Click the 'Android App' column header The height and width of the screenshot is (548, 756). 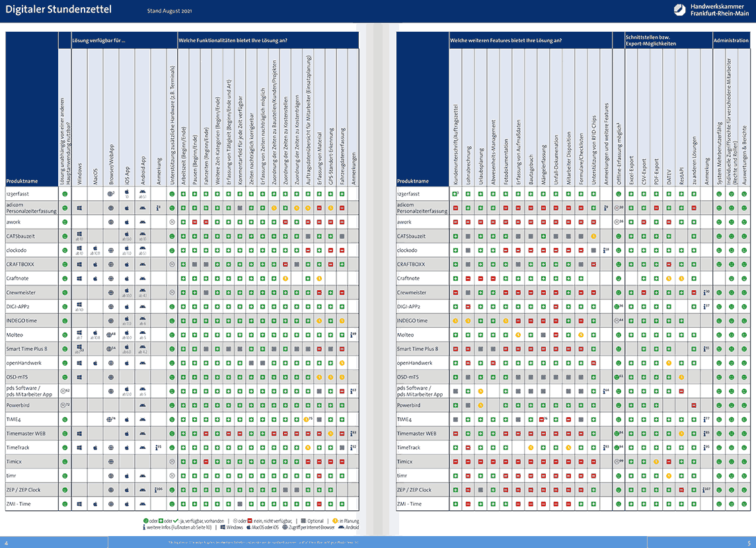143,171
